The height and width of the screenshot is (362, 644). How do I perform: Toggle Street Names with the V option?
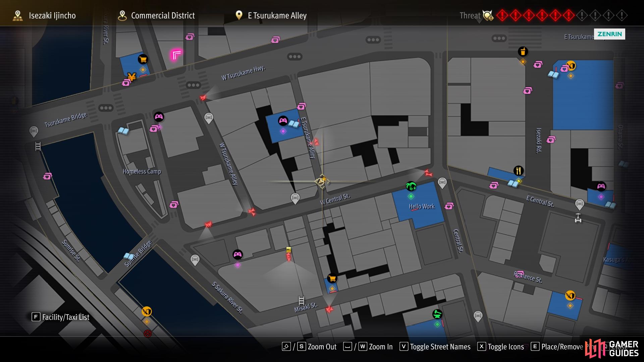pyautogui.click(x=435, y=347)
